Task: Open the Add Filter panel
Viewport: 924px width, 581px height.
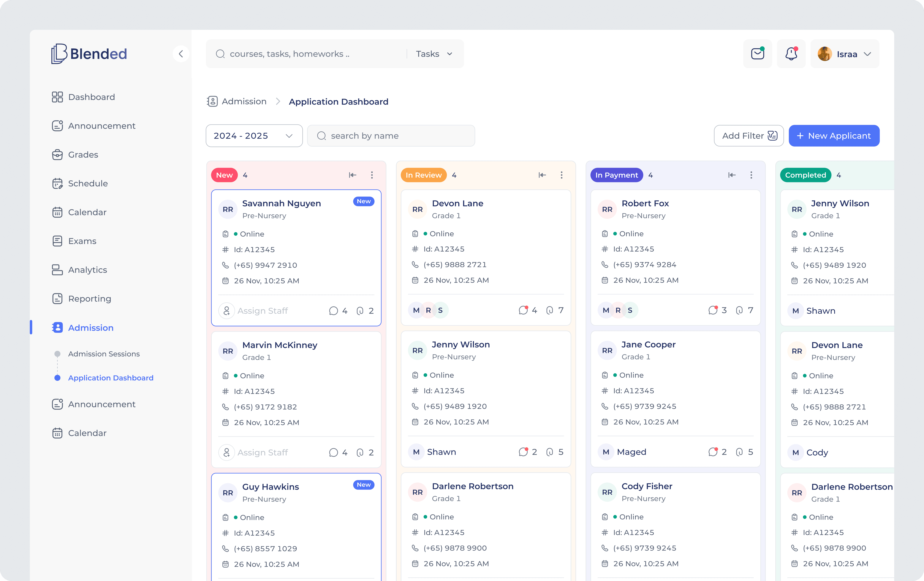Action: point(748,135)
